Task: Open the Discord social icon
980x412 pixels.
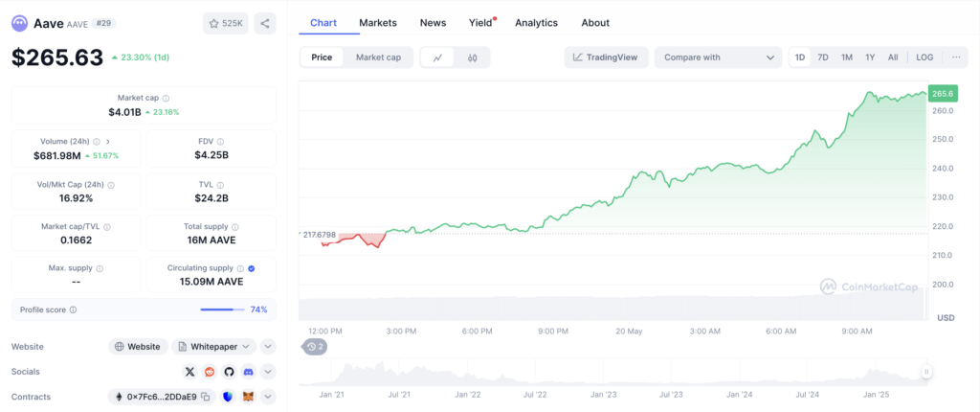Action: [248, 372]
